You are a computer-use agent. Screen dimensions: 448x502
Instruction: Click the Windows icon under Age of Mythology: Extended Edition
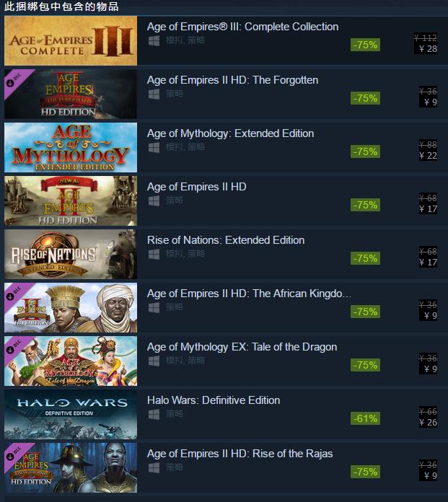coord(154,148)
